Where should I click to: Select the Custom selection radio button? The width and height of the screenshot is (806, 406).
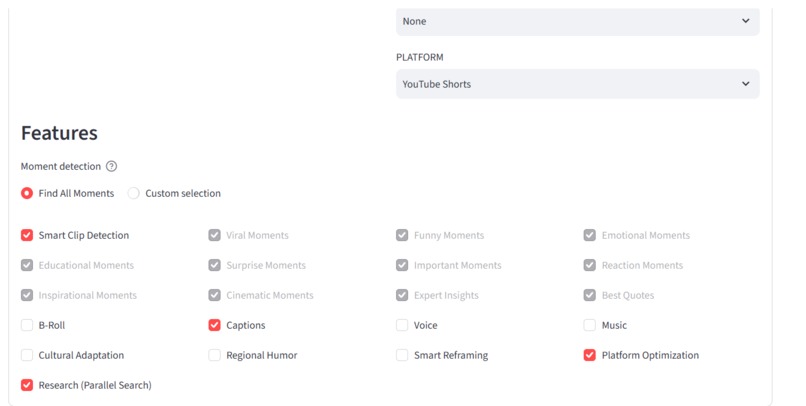[134, 193]
